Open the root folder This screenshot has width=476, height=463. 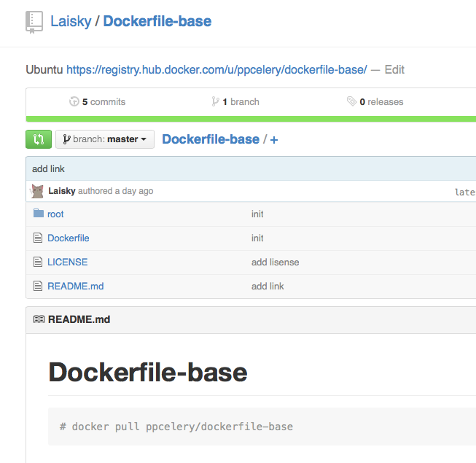coord(55,214)
